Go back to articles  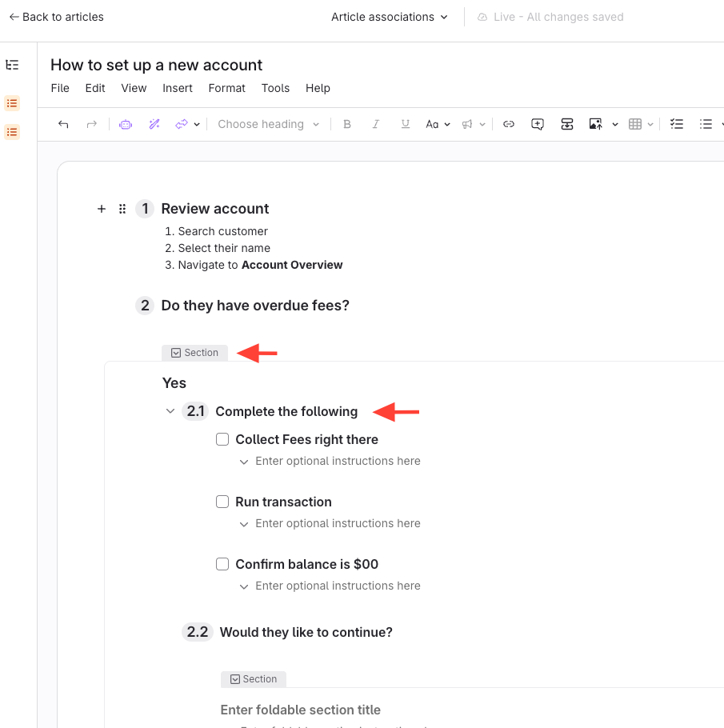point(56,17)
